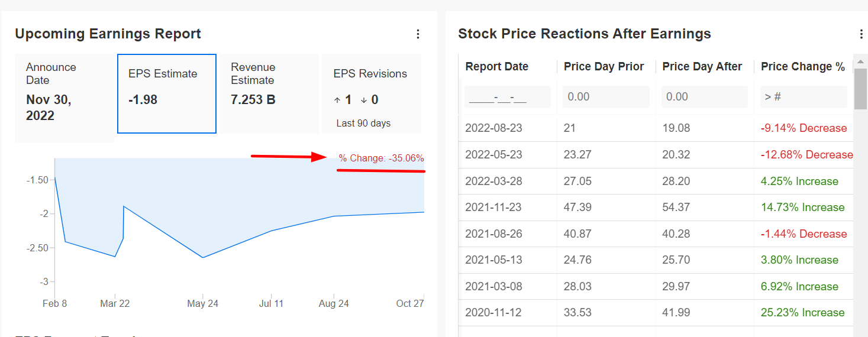The width and height of the screenshot is (868, 337).
Task: Click the -12.68% Decrease cell
Action: [x=806, y=155]
